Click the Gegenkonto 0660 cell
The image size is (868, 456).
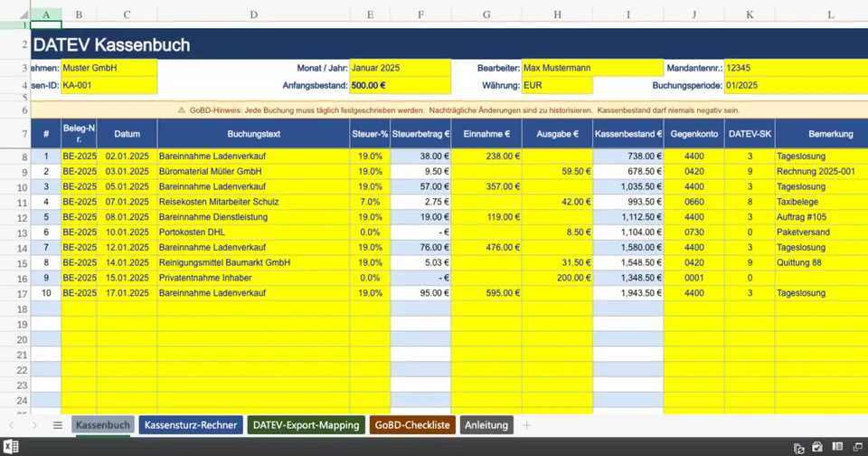694,203
